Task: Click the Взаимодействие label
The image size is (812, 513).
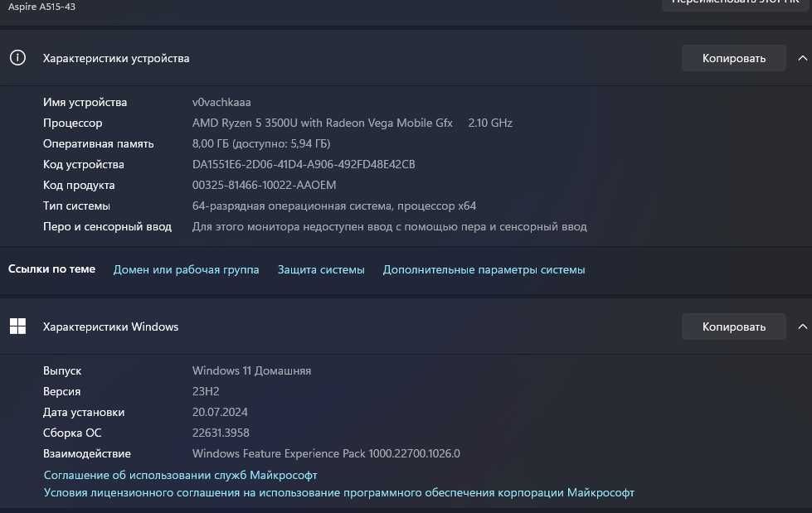Action: click(87, 453)
